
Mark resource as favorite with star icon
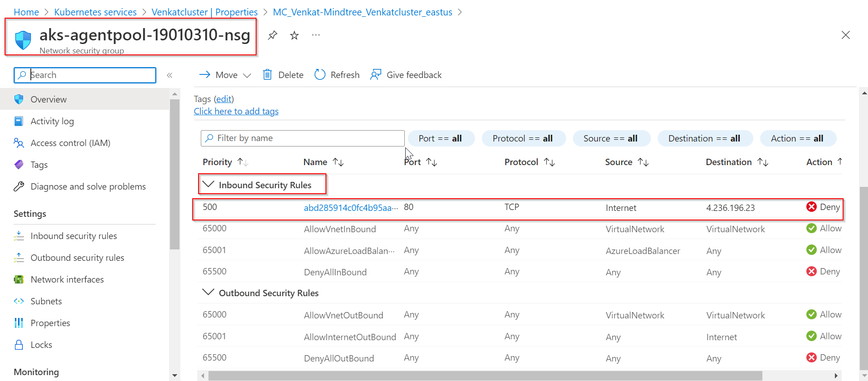point(295,35)
